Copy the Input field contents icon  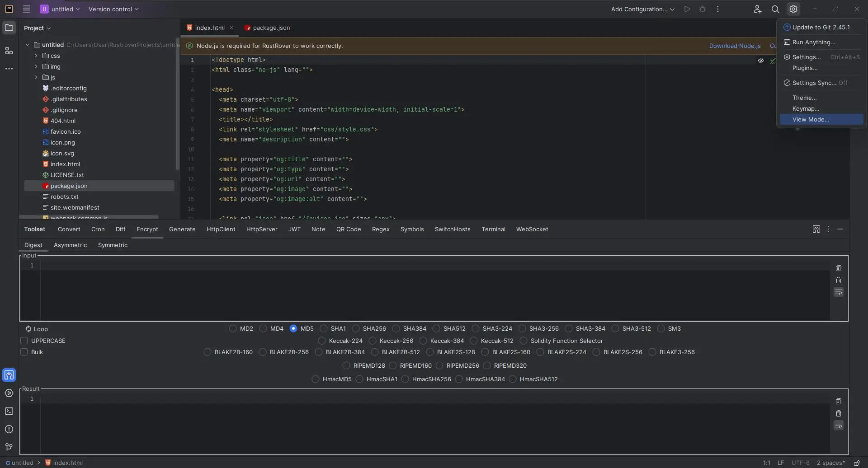click(839, 268)
